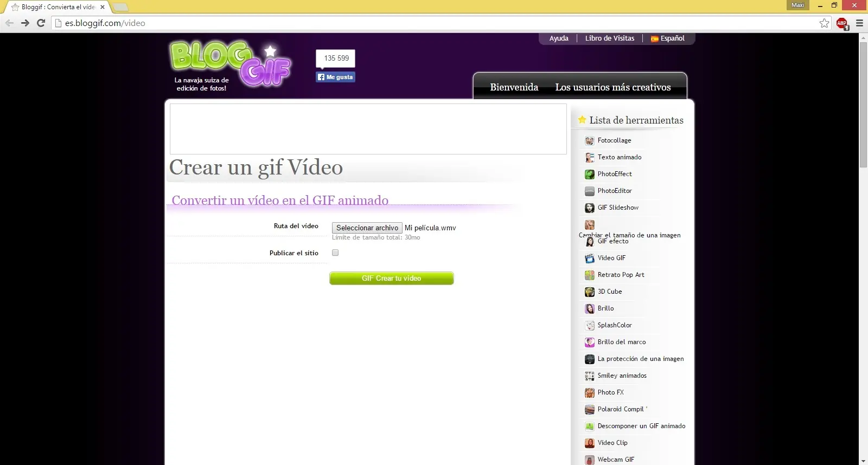The width and height of the screenshot is (868, 465).
Task: Go forward with browser arrow
Action: [25, 23]
